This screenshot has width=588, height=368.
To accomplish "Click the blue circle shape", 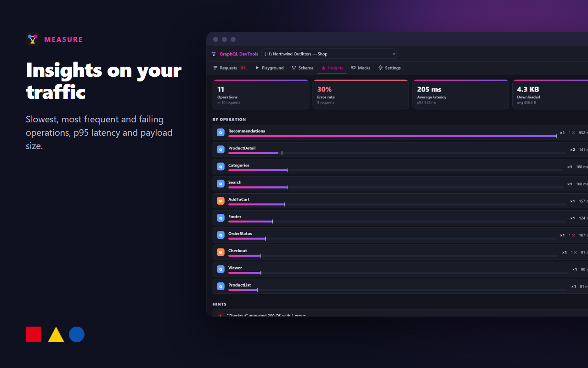I will (x=77, y=334).
